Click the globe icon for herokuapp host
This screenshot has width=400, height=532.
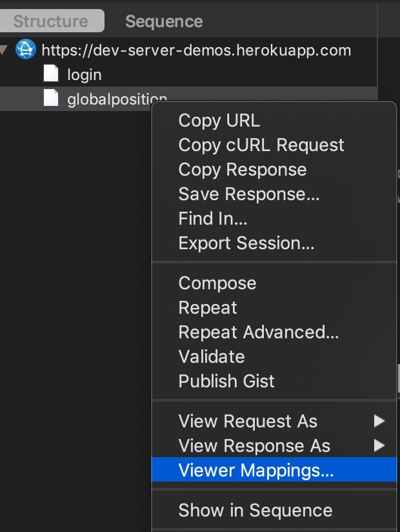click(x=26, y=50)
